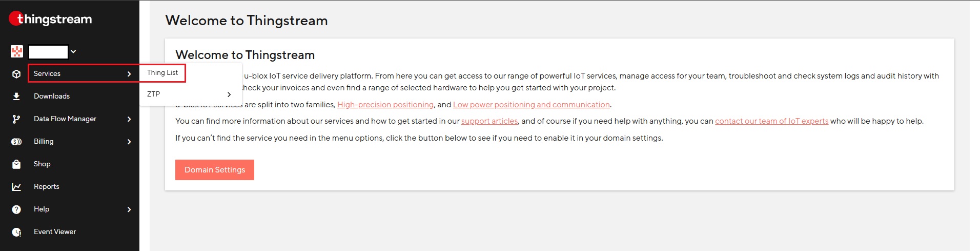This screenshot has height=251, width=980.
Task: Click the Shop bag icon
Action: [16, 164]
